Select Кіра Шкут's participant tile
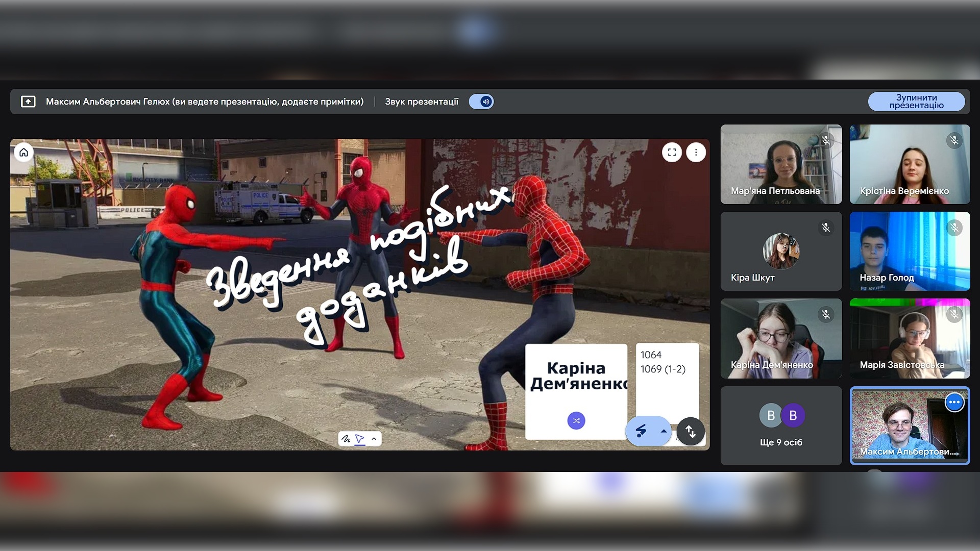The image size is (980, 551). coord(781,252)
